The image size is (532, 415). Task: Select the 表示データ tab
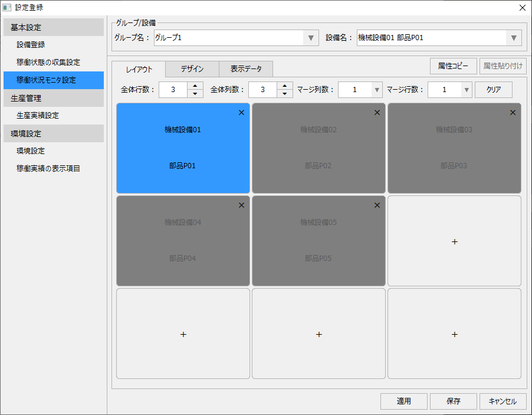pos(246,68)
